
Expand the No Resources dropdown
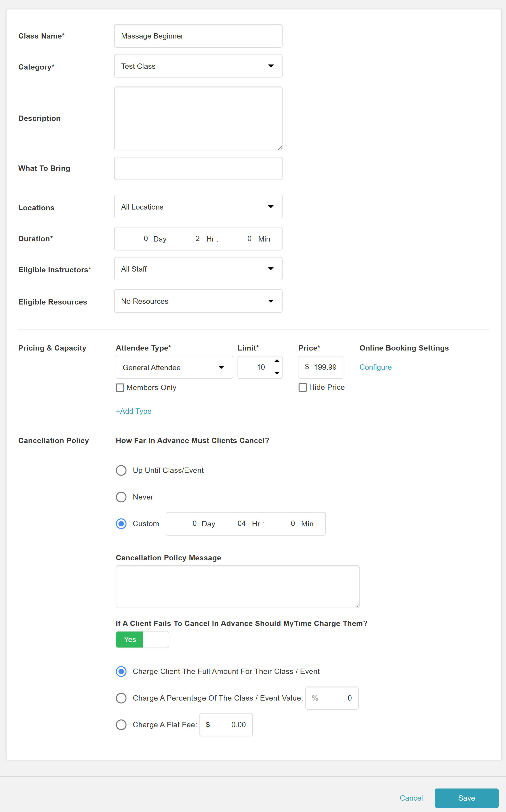198,301
